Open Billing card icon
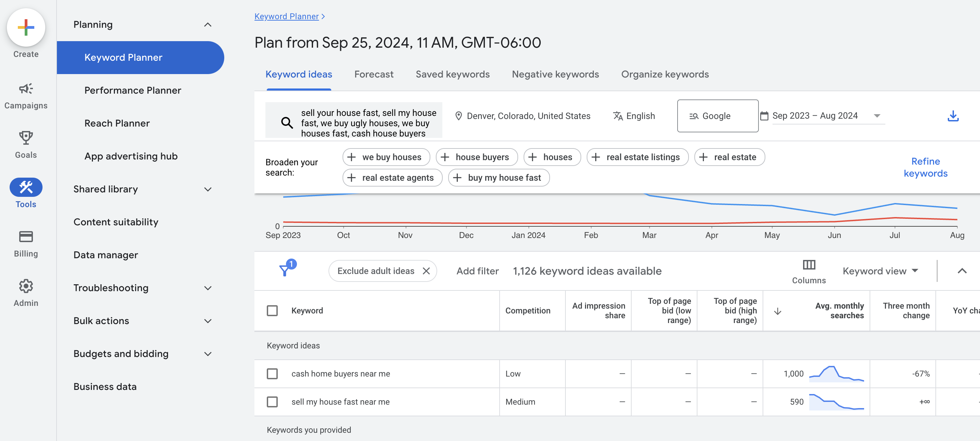This screenshot has width=980, height=441. 26,237
